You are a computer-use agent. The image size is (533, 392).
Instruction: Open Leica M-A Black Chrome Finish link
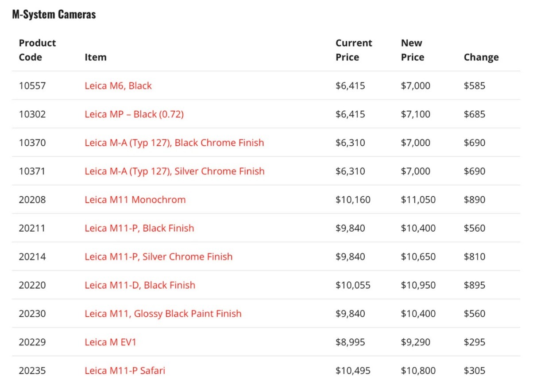174,143
